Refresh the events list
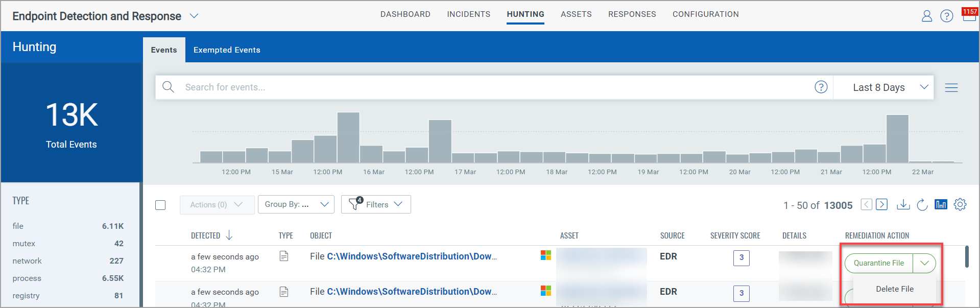Screen dimensions: 980x308 922,205
